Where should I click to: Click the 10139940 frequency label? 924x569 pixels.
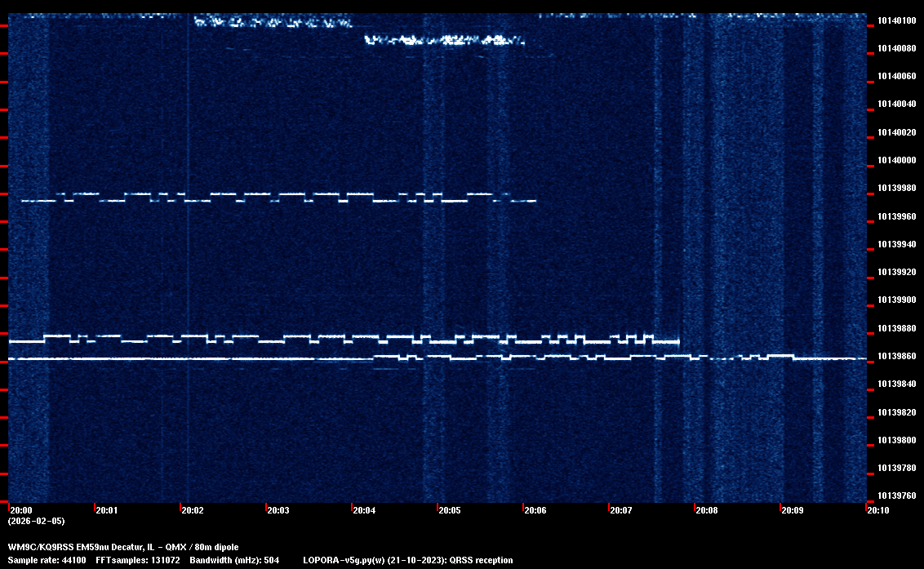pos(896,244)
